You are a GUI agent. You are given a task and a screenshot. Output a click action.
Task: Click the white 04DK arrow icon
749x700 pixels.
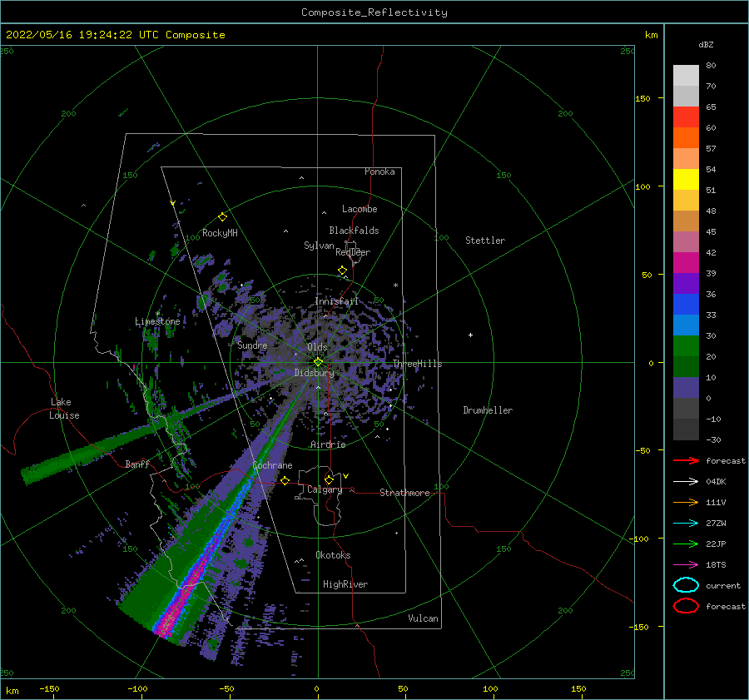point(686,482)
